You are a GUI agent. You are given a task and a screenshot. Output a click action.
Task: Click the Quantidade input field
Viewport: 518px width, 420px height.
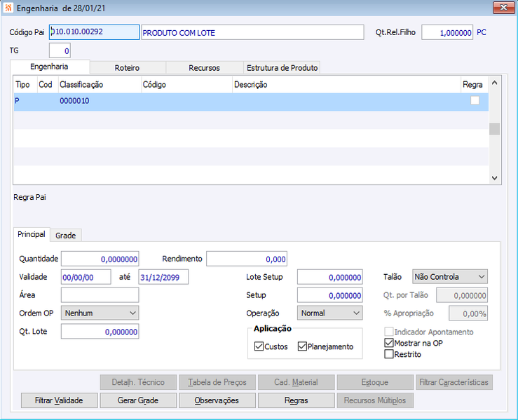100,259
